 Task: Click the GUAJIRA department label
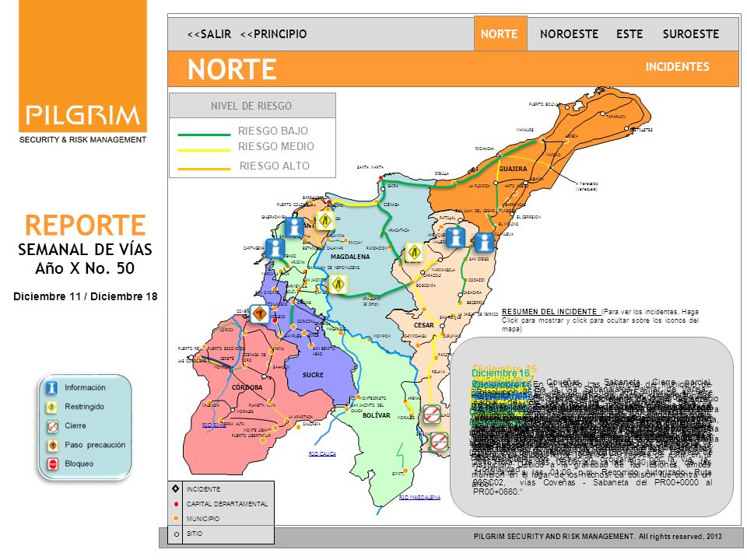click(513, 169)
